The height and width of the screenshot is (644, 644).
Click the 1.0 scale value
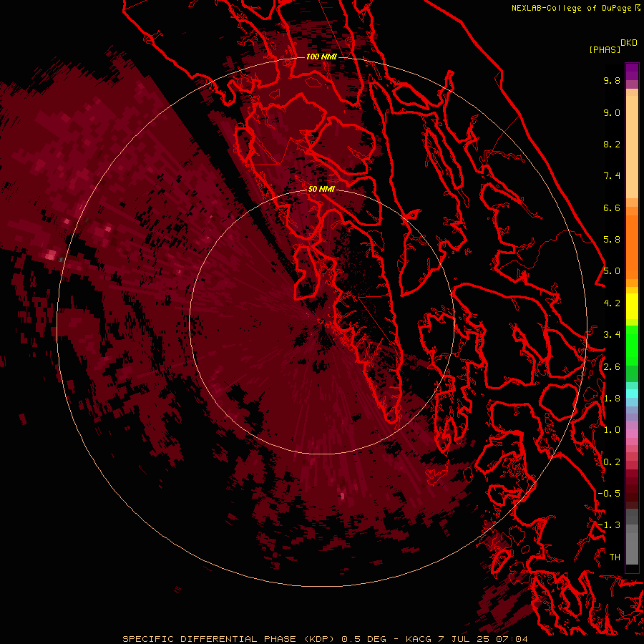pyautogui.click(x=612, y=430)
